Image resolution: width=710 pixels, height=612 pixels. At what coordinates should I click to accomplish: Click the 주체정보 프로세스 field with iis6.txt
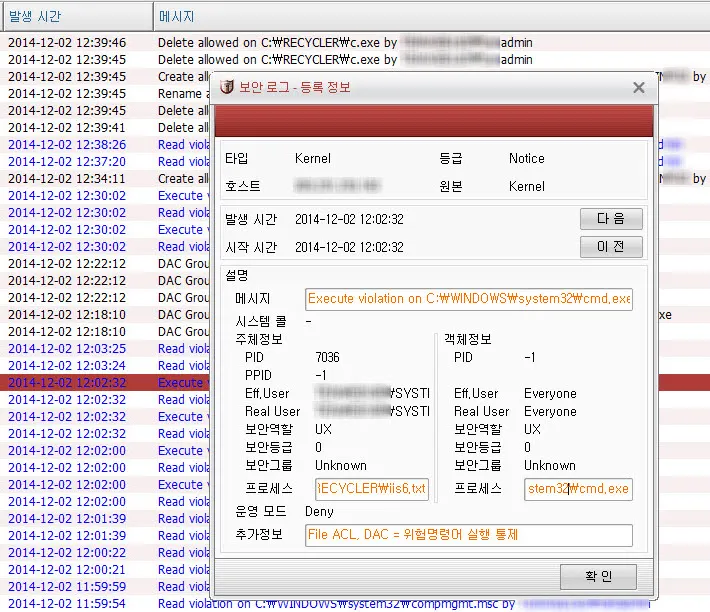(371, 489)
